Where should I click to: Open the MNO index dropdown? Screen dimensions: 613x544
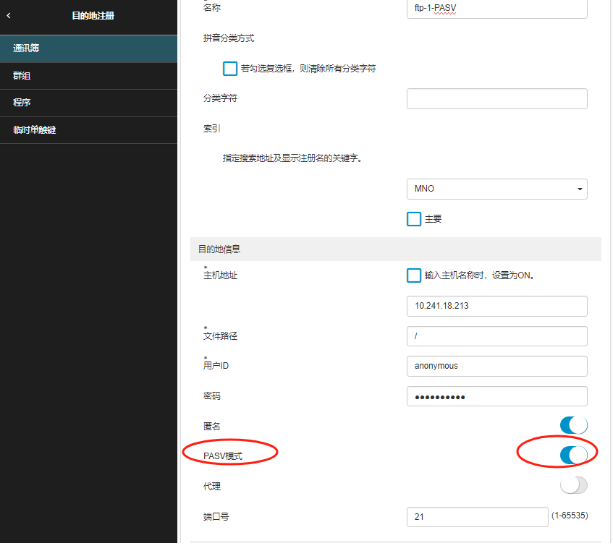496,189
